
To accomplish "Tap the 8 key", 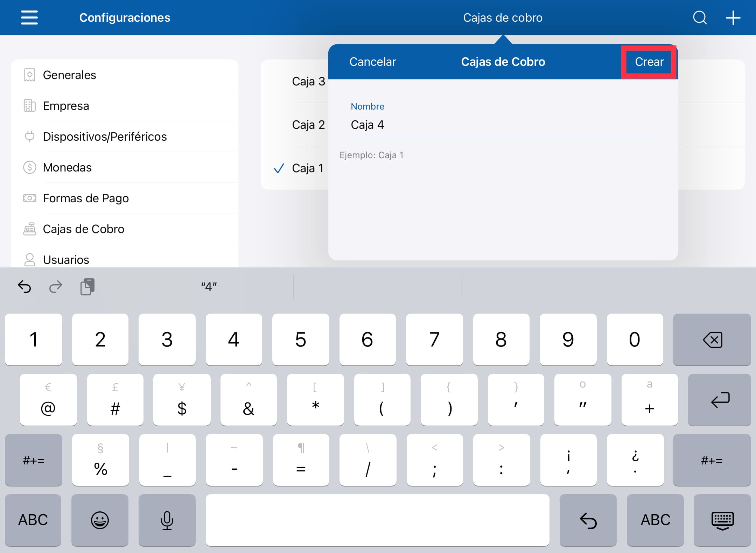I will [x=501, y=339].
